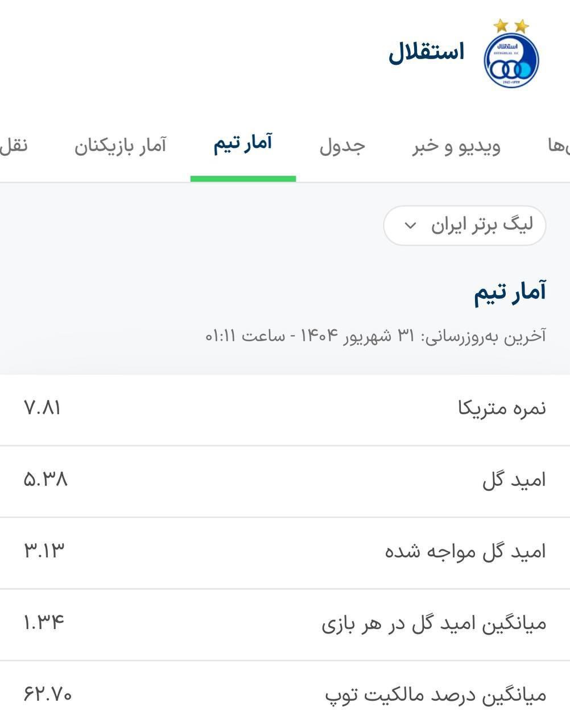The height and width of the screenshot is (728, 570).
Task: Click the آخرین به‌روزرسانی timestamp text
Action: pyautogui.click(x=375, y=335)
